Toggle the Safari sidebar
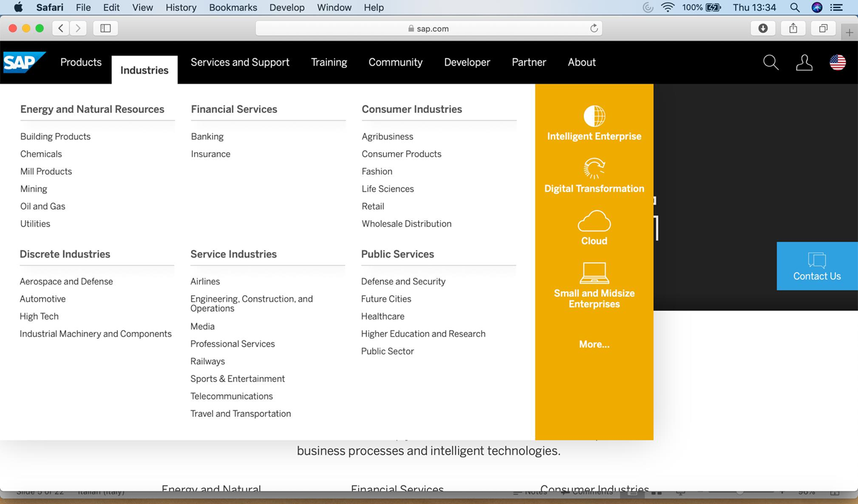Screen dimensions: 858x504 click(105, 28)
